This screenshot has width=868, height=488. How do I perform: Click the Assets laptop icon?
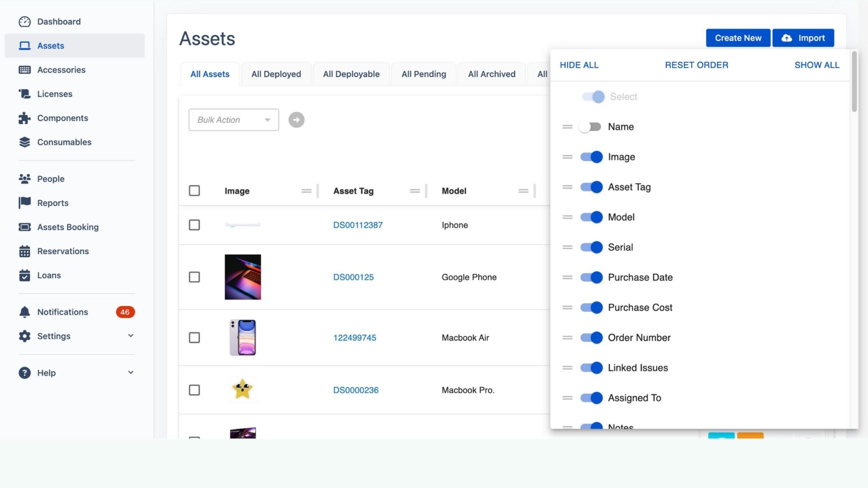[24, 46]
